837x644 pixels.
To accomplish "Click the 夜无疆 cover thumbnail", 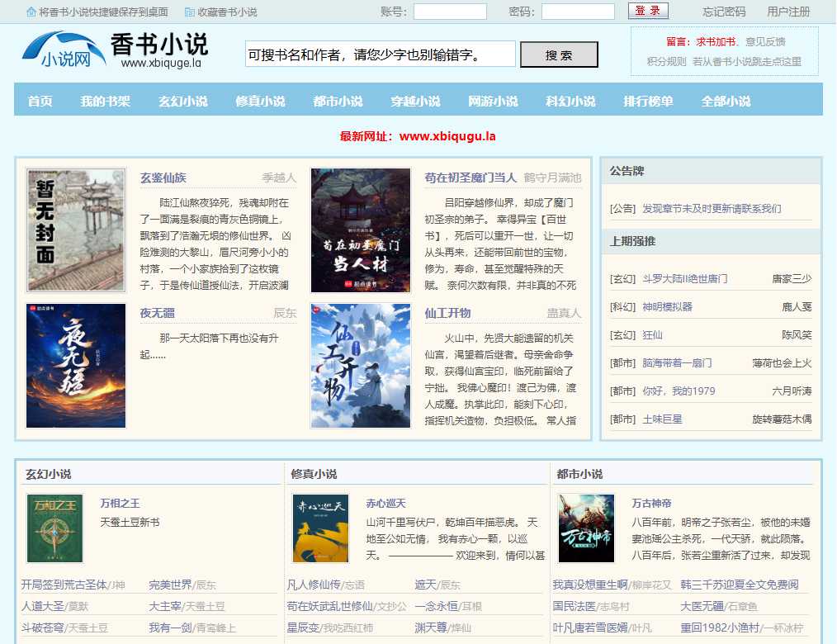I will 75,366.
